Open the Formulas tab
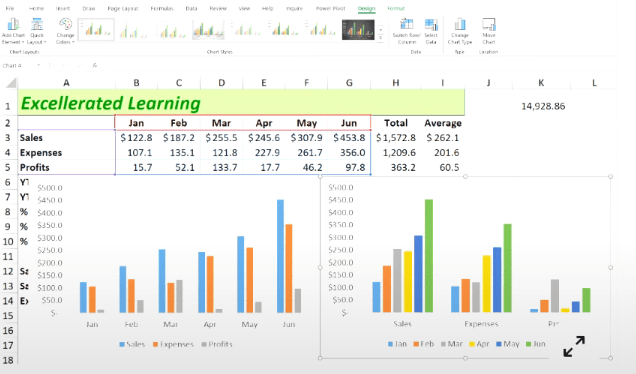The height and width of the screenshot is (374, 636). (162, 8)
